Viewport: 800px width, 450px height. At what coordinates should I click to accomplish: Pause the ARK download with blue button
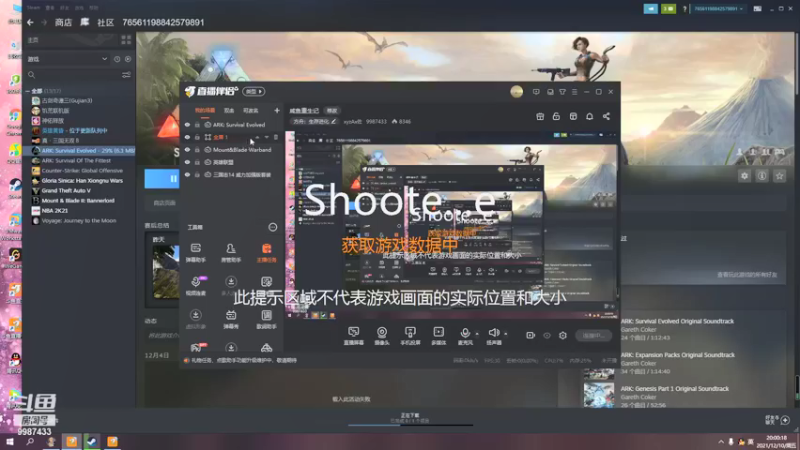(x=162, y=179)
